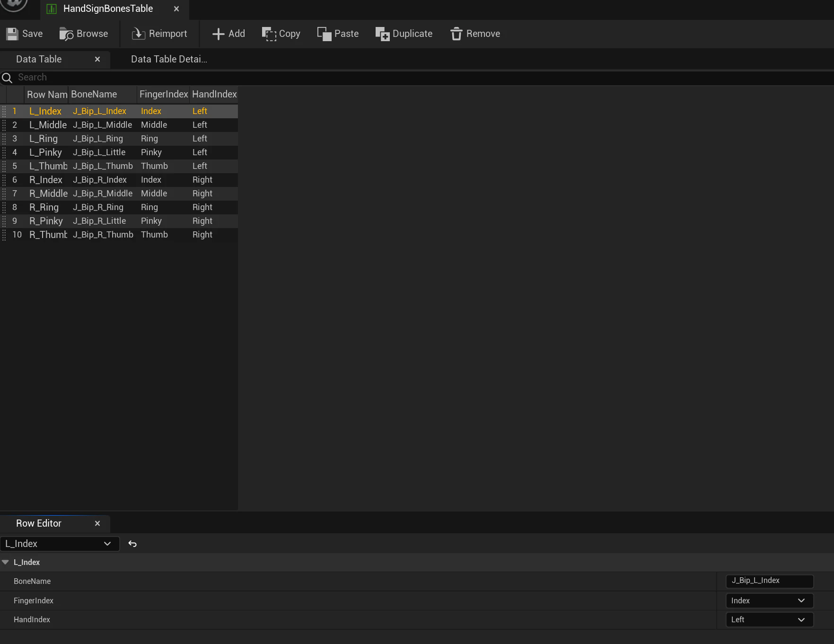This screenshot has height=644, width=834.
Task: Select the L_Ring row
Action: pos(119,139)
